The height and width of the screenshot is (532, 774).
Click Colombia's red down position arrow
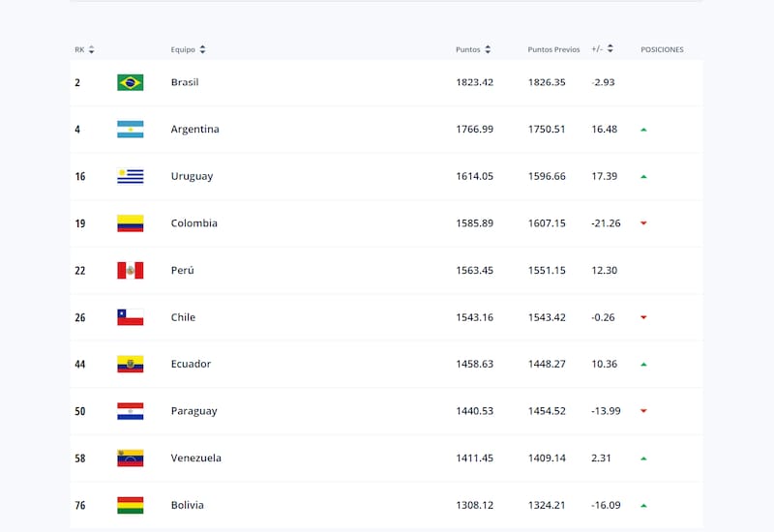643,223
